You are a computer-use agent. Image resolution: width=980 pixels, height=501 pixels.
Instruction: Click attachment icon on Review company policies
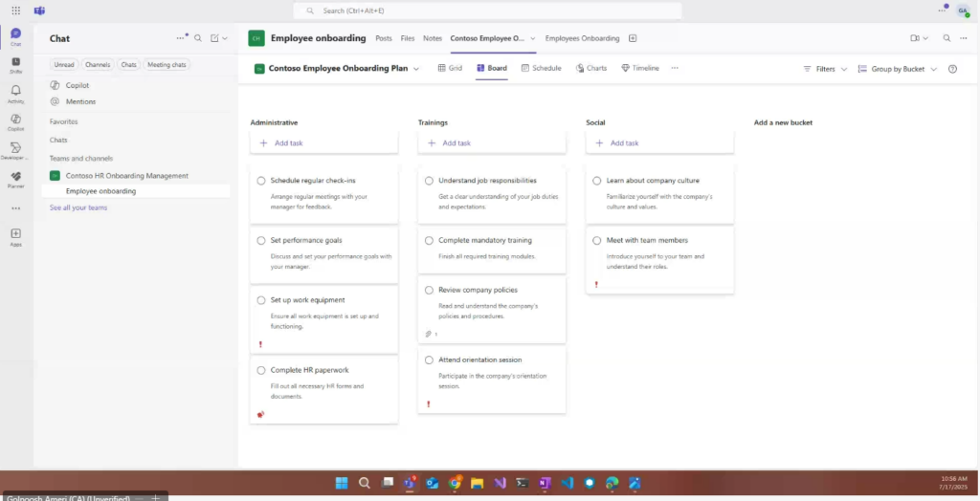(429, 334)
